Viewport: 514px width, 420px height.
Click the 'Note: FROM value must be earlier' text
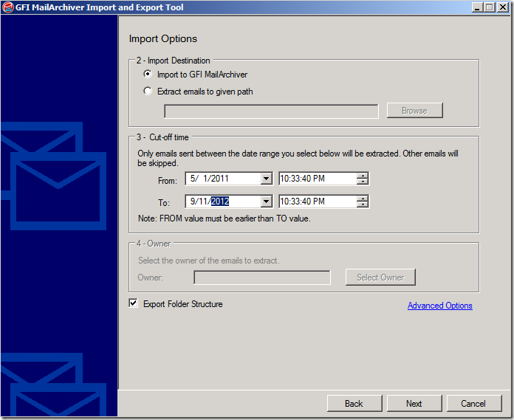[x=225, y=218]
